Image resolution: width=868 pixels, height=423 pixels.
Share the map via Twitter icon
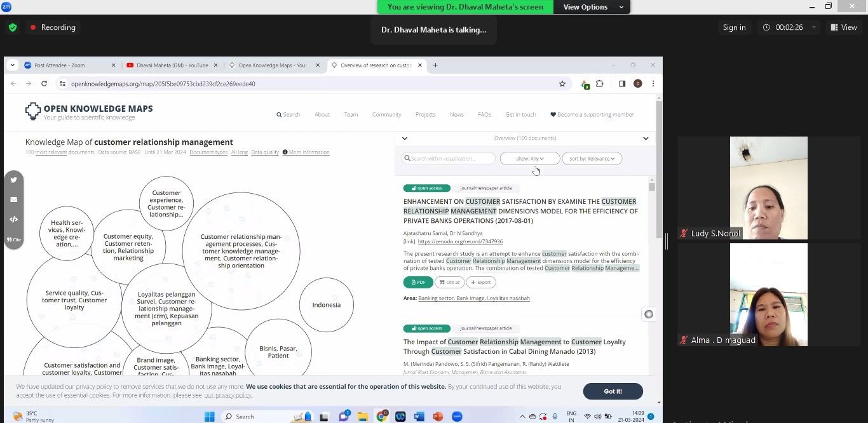(x=13, y=180)
